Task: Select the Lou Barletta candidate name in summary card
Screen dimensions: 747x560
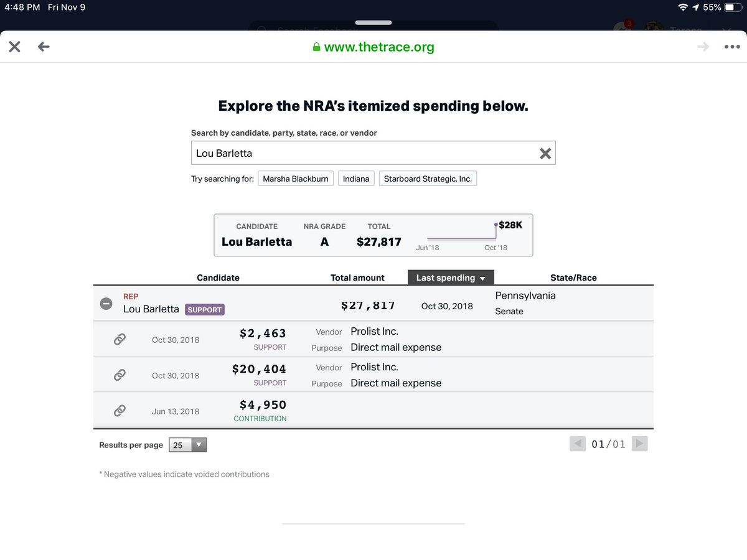Action: (x=256, y=241)
